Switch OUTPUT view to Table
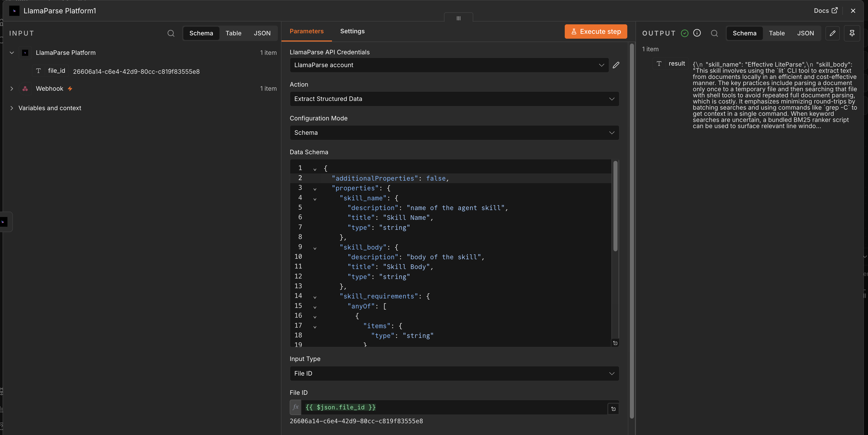The image size is (868, 435). coord(777,33)
